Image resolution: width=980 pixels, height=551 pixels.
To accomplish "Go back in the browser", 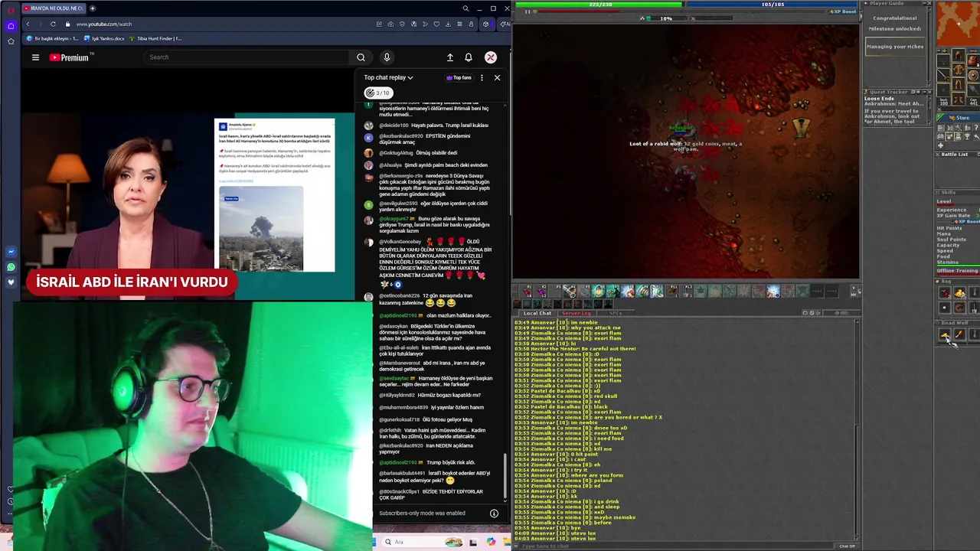I will coord(28,24).
